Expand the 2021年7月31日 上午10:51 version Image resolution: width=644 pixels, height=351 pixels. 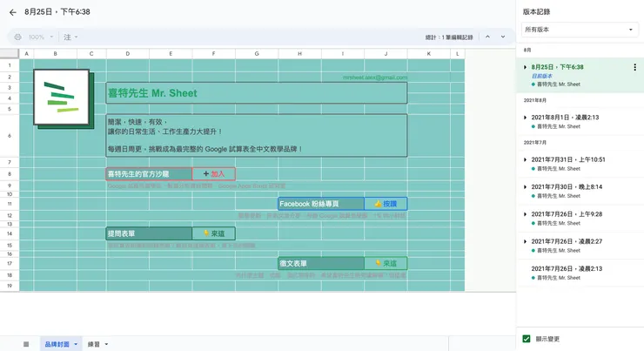525,160
